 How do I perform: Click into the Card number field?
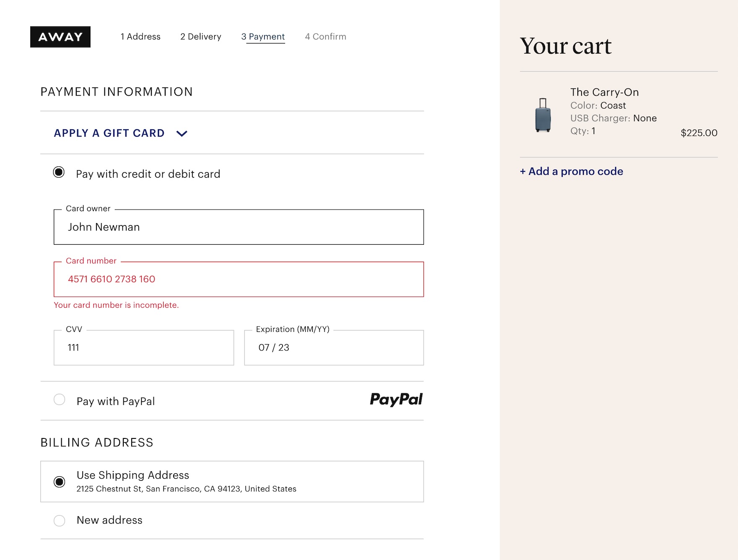coord(239,279)
